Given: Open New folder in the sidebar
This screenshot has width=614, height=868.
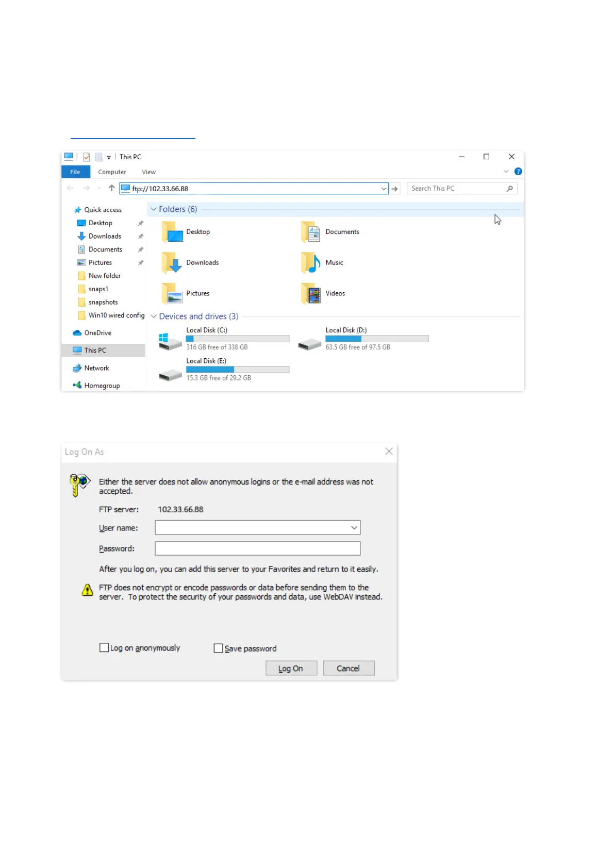Looking at the screenshot, I should tap(104, 276).
